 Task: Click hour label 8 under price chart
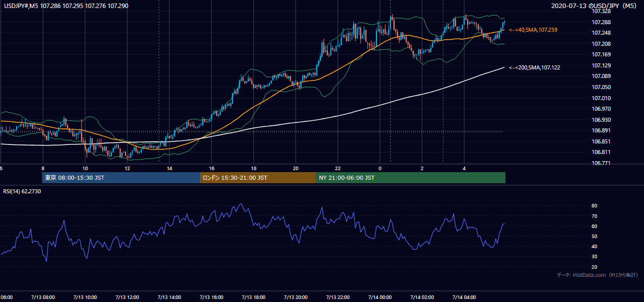[43, 168]
